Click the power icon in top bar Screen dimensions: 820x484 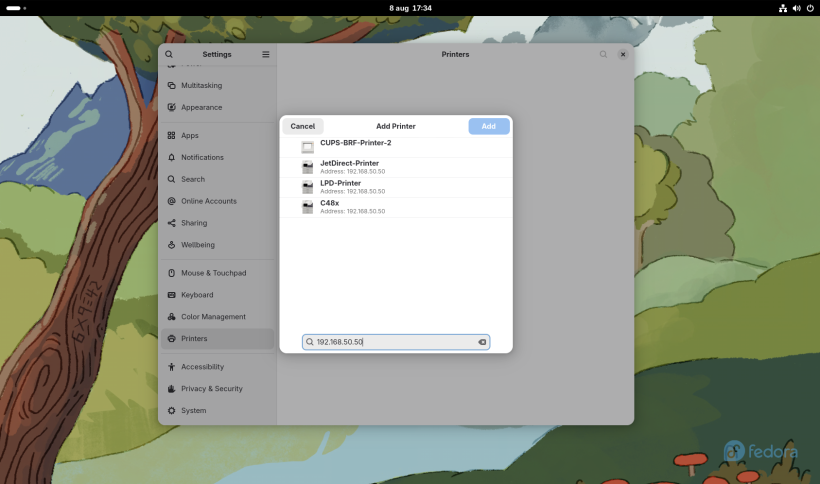tap(810, 8)
